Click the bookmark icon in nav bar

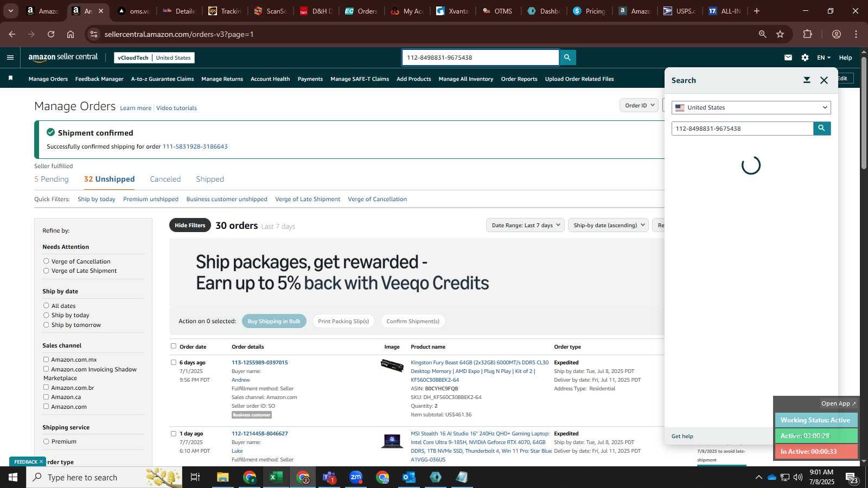click(x=10, y=79)
